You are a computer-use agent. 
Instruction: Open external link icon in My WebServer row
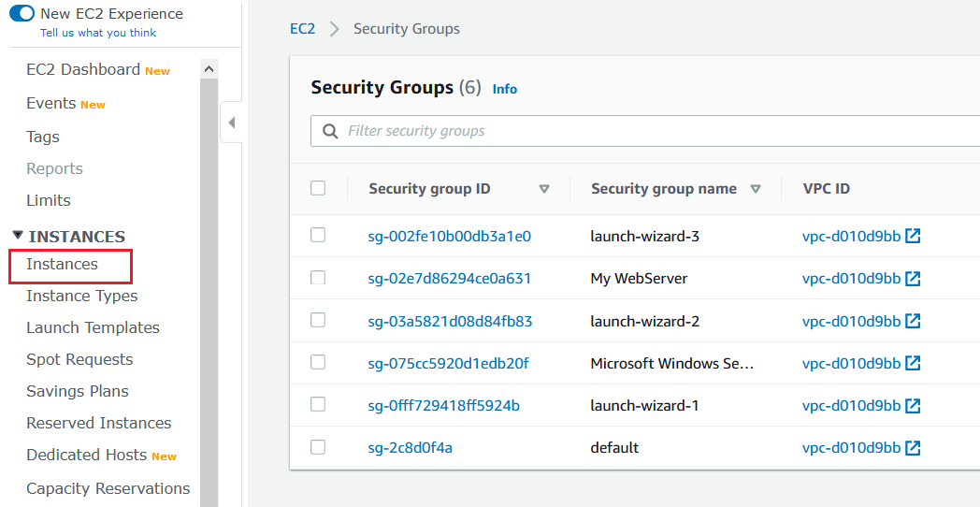click(913, 279)
